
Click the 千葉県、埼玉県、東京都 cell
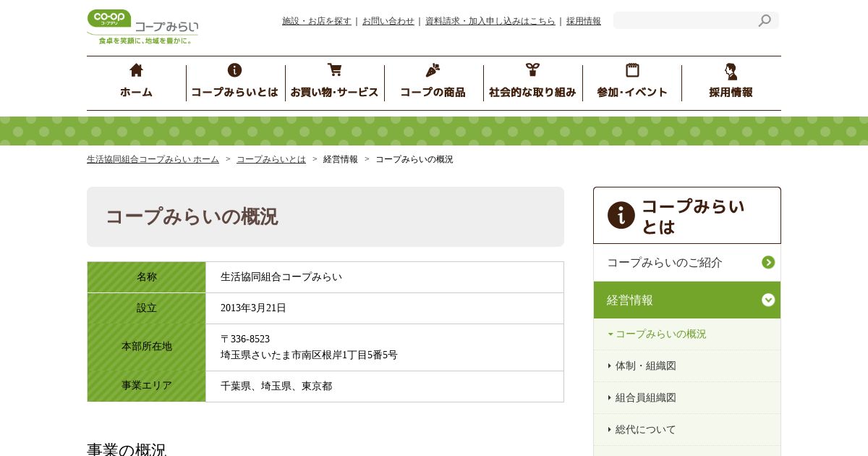point(385,387)
